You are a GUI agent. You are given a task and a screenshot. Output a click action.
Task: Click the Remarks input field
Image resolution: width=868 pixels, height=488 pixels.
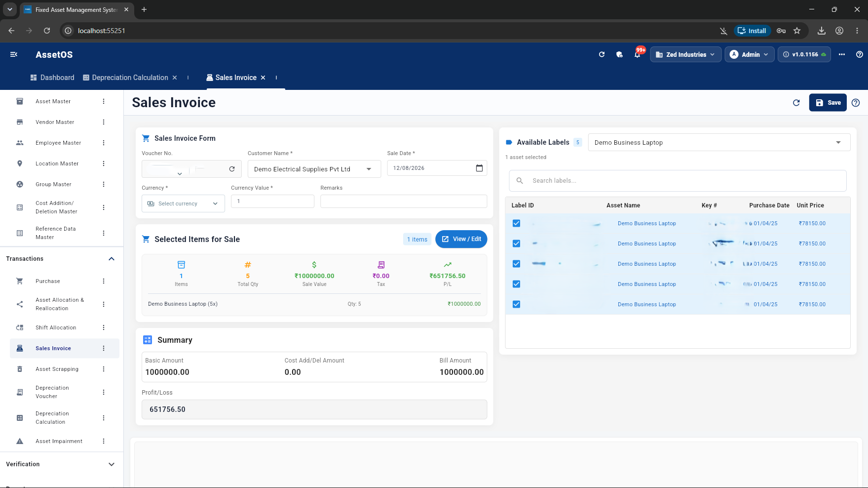[404, 201]
